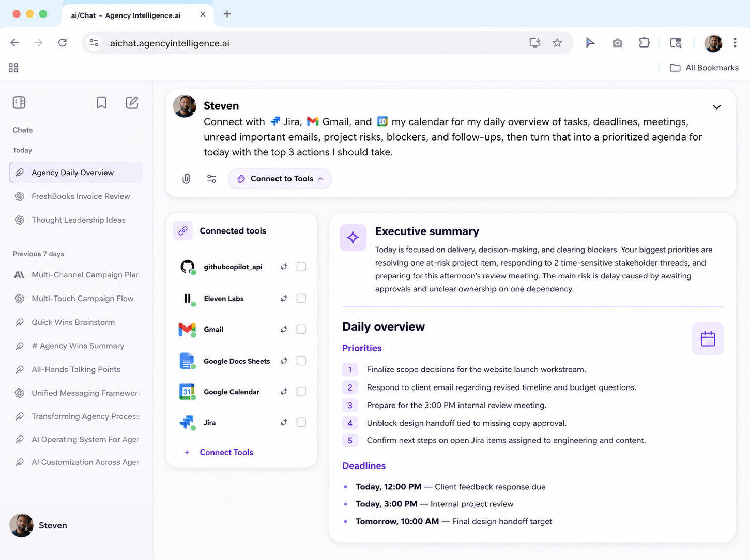The height and width of the screenshot is (560, 750).
Task: Open All Bookmarks folder
Action: pos(704,68)
